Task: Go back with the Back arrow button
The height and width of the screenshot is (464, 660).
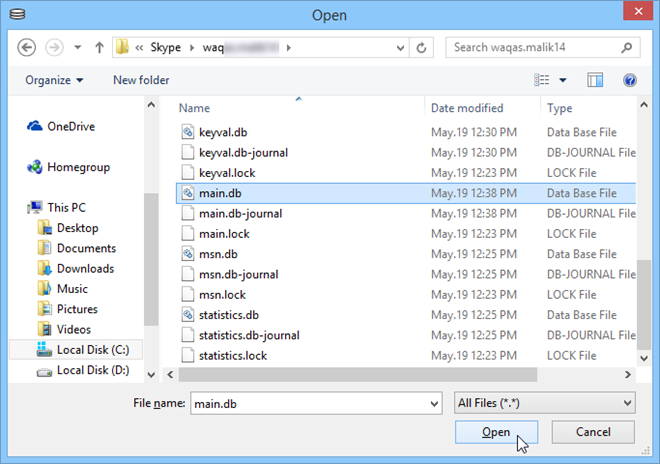Action: [27, 48]
